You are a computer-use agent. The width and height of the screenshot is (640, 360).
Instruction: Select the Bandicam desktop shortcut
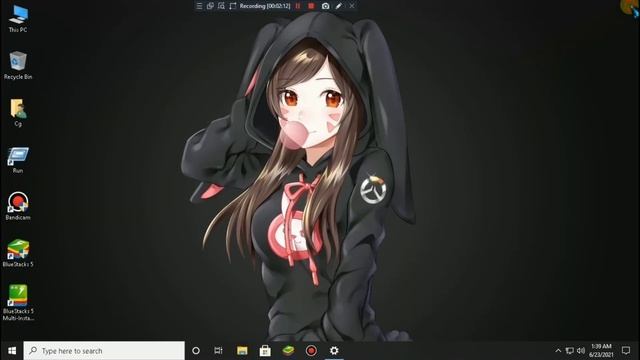point(18,207)
